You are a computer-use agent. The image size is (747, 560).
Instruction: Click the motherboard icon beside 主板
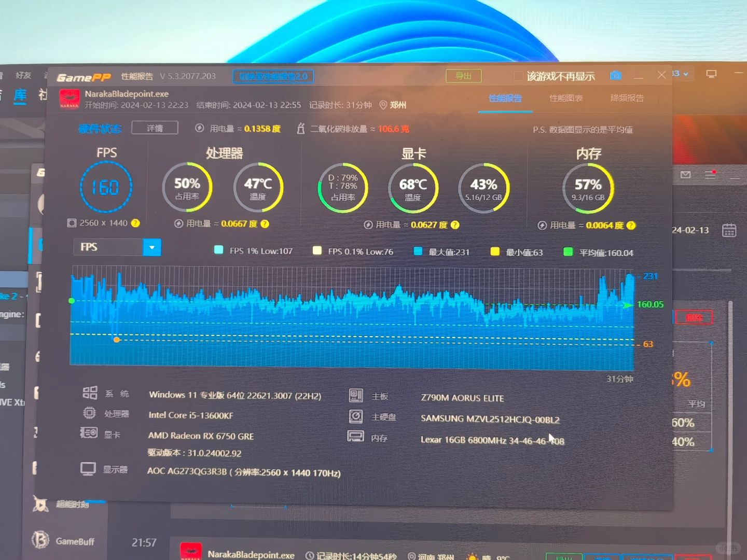[356, 396]
